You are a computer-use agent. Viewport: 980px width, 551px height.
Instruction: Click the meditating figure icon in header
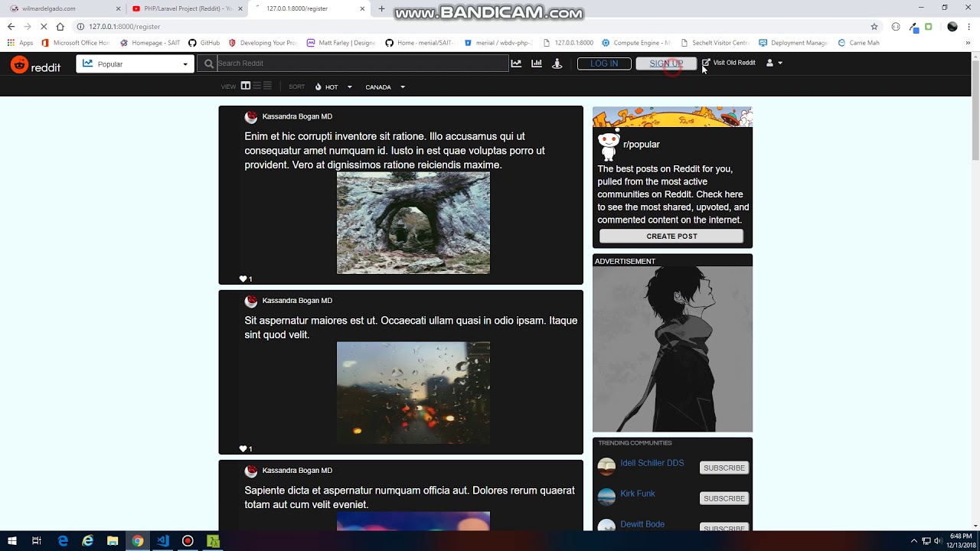coord(557,64)
